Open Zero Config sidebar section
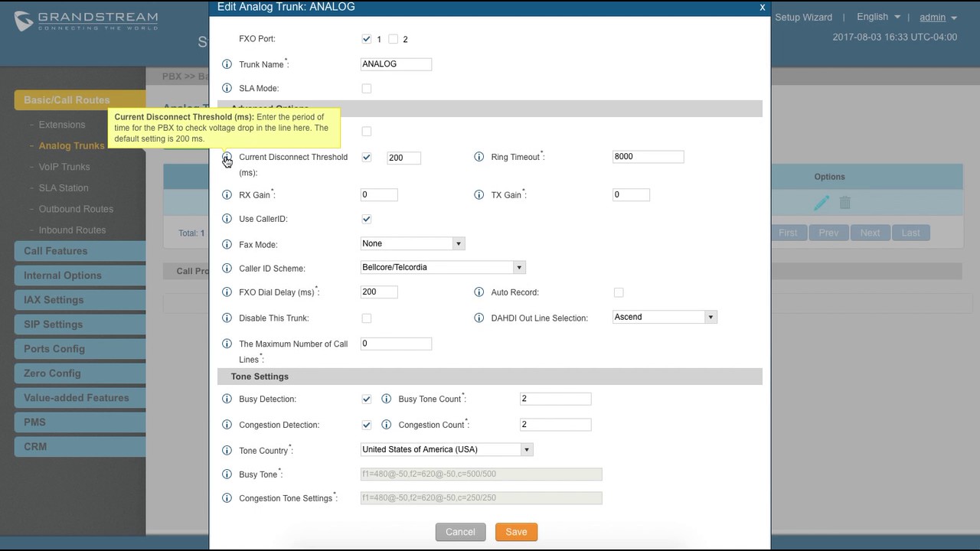This screenshot has height=551, width=980. (80, 373)
